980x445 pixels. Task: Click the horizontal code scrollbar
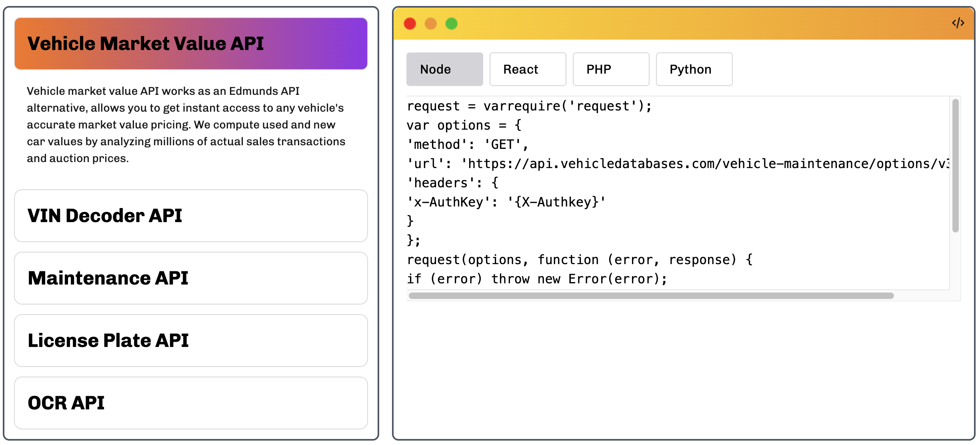click(651, 296)
